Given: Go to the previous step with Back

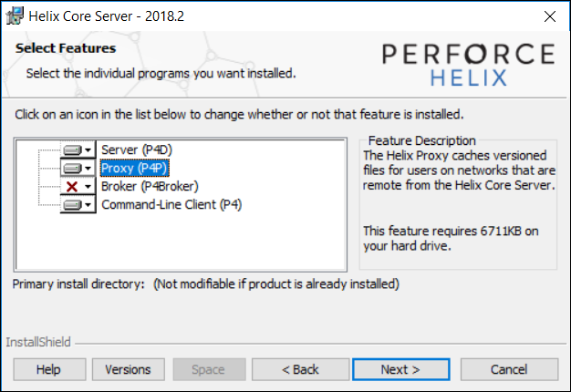Looking at the screenshot, I should pyautogui.click(x=300, y=369).
